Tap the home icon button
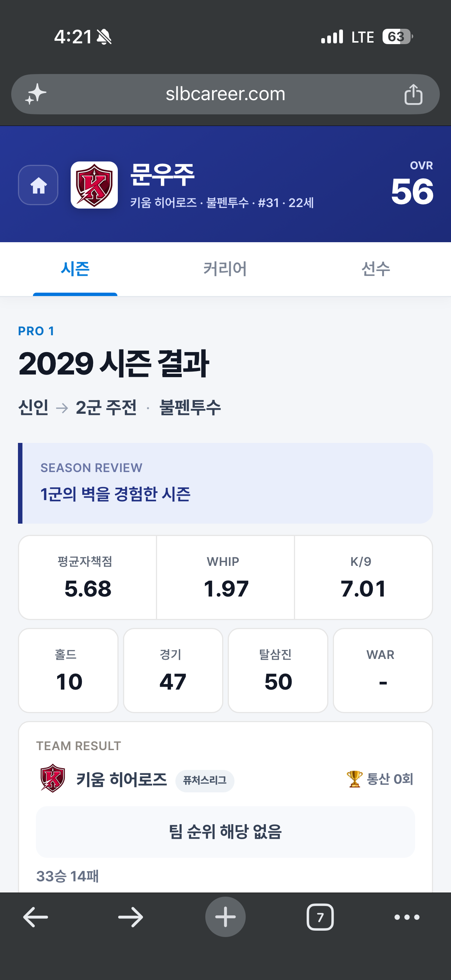 [38, 185]
